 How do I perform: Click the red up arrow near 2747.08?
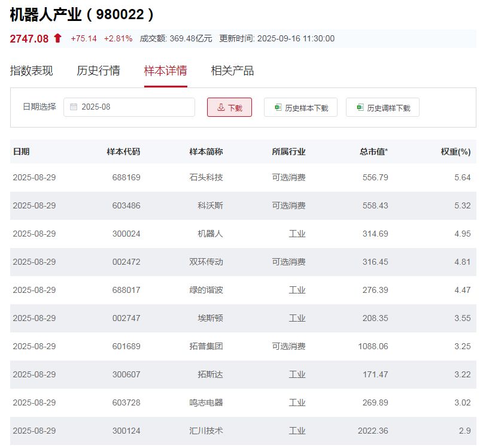[57, 38]
